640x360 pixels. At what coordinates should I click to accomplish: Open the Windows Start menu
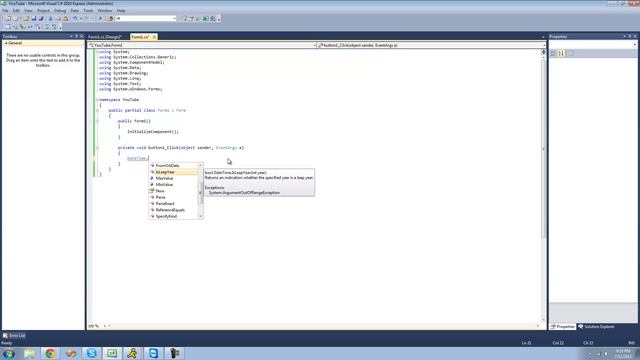click(x=9, y=353)
